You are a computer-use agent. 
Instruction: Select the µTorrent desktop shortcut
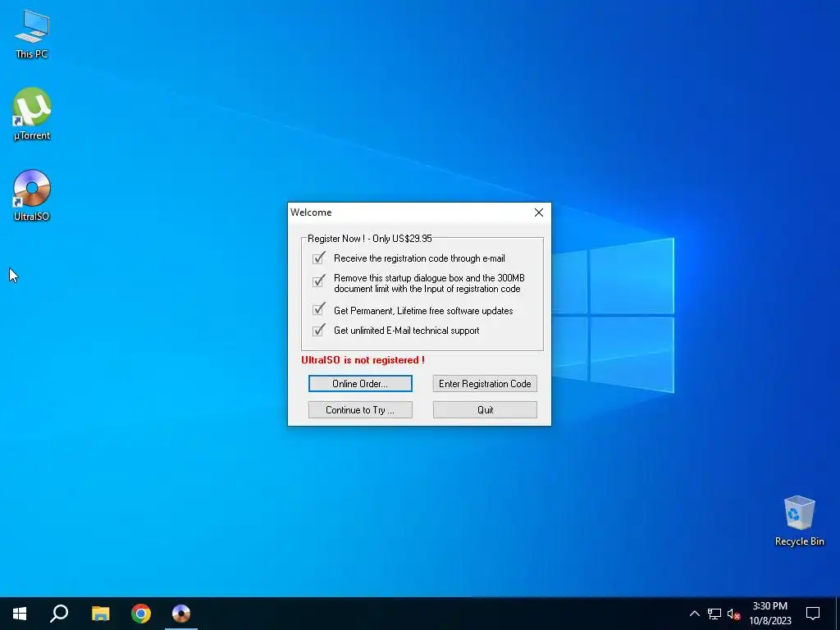tap(32, 114)
